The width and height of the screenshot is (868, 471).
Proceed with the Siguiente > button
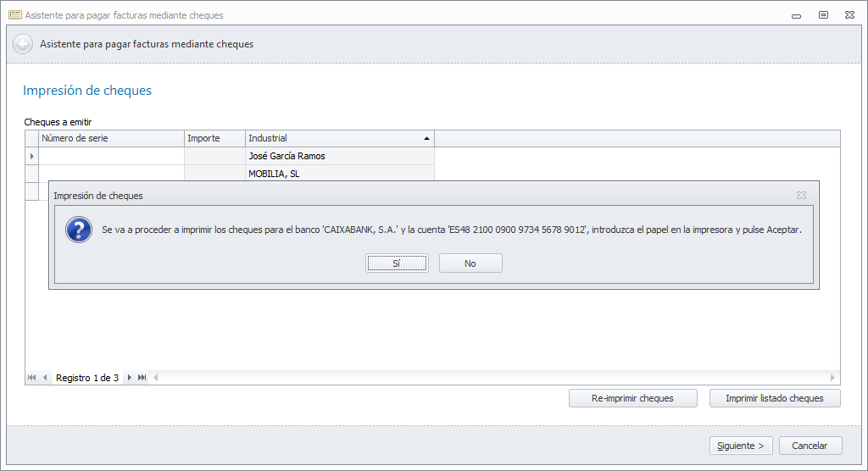[741, 446]
